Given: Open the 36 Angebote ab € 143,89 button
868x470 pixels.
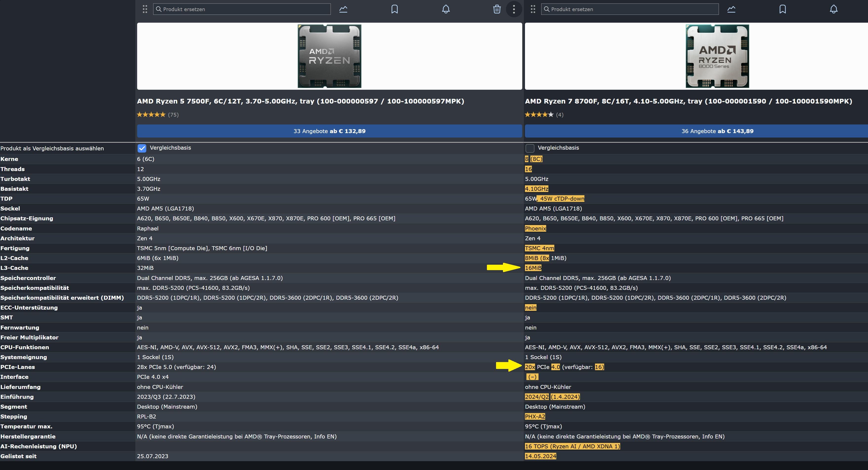Looking at the screenshot, I should pos(717,131).
